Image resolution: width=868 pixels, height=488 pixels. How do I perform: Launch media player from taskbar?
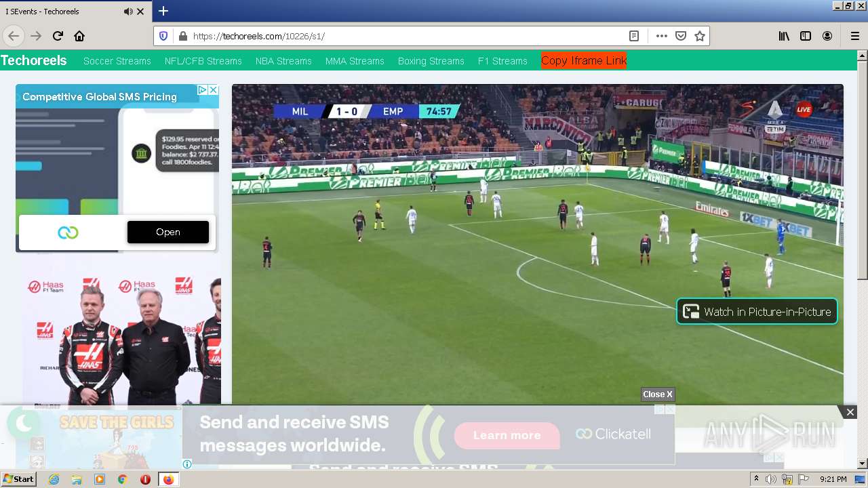pyautogui.click(x=100, y=479)
